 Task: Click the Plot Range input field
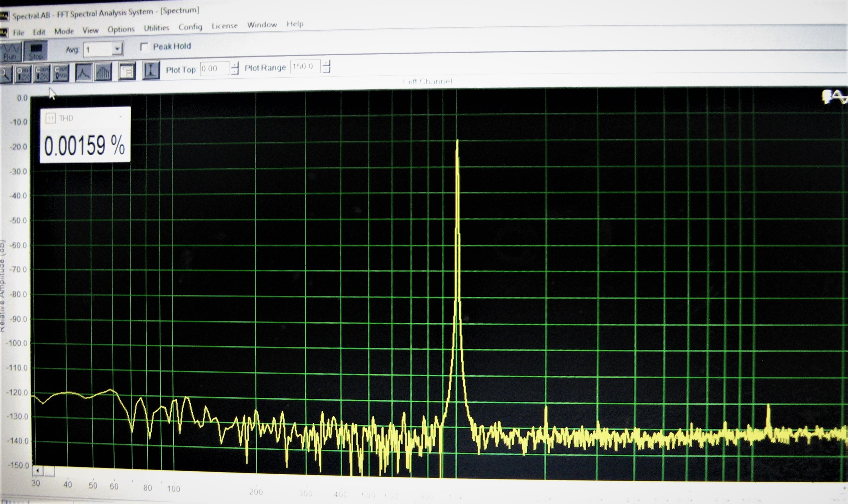click(x=305, y=66)
